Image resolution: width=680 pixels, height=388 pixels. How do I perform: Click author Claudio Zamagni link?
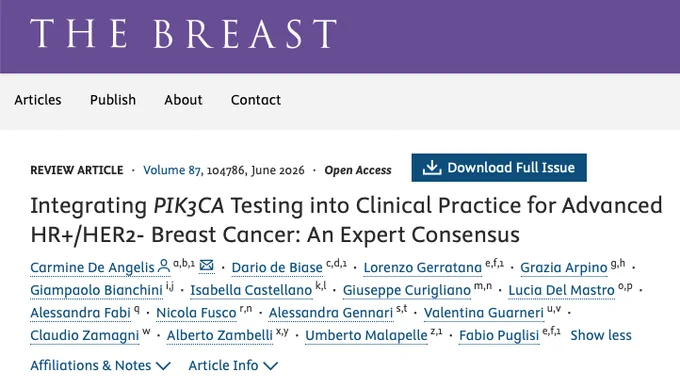tap(85, 335)
